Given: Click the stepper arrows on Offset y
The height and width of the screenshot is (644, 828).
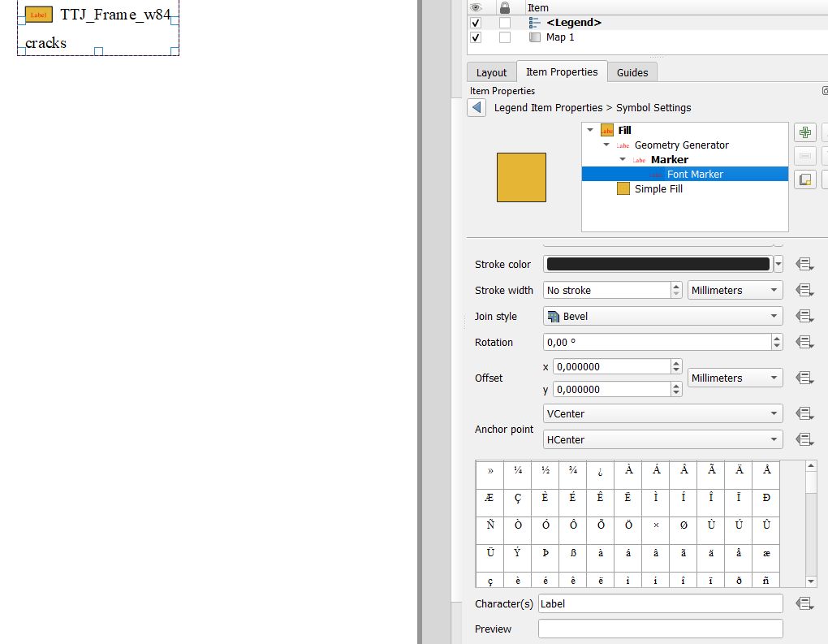Looking at the screenshot, I should pos(676,389).
